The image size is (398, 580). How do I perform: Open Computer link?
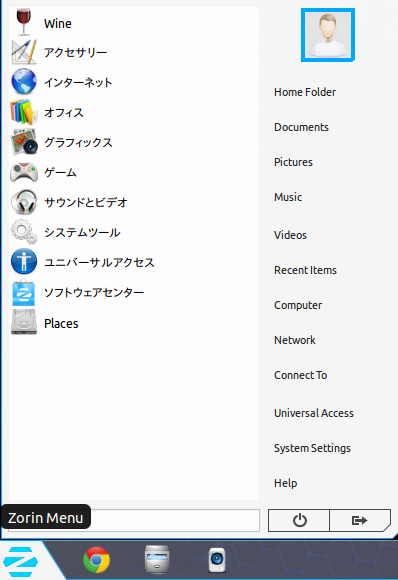coord(298,305)
